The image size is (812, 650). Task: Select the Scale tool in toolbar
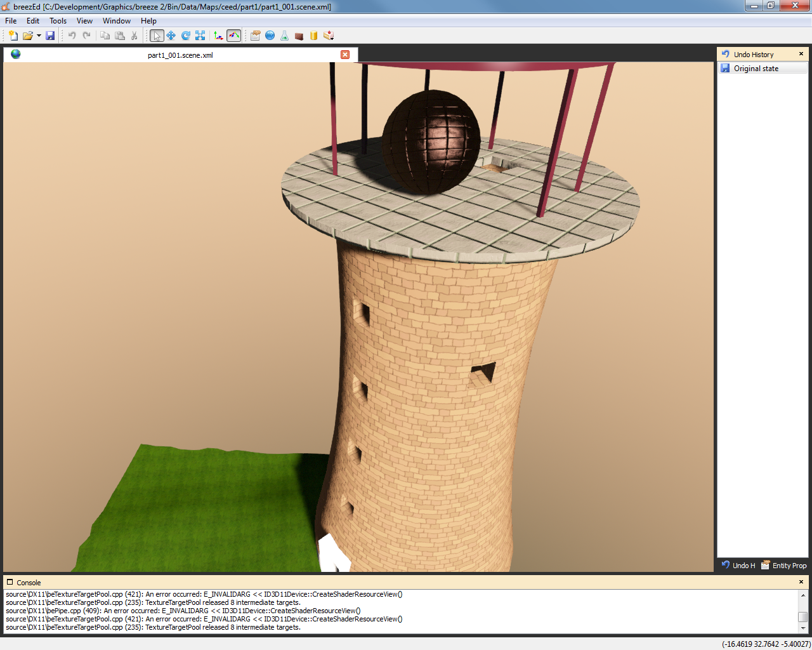tap(200, 36)
